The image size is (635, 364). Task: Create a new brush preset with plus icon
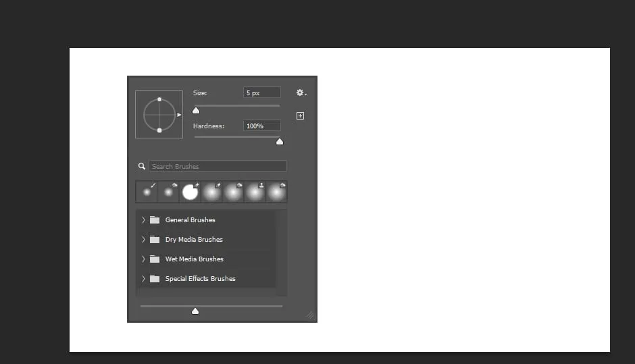[x=300, y=115]
